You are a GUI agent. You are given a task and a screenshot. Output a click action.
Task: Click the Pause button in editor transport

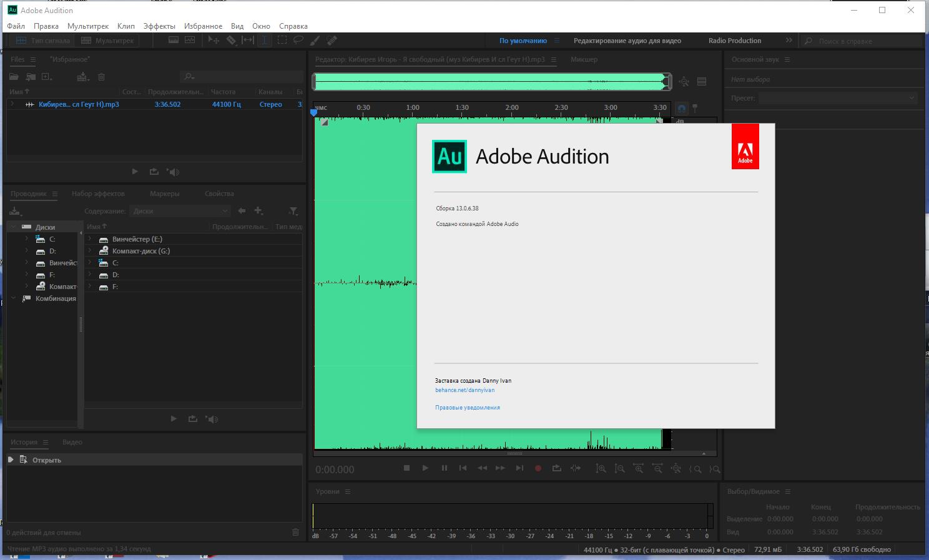(445, 468)
